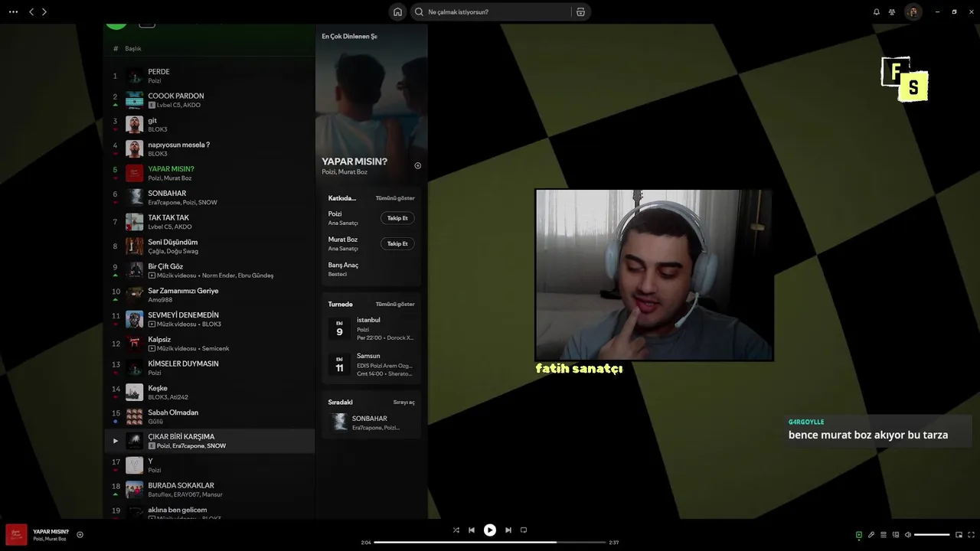
Task: Open the Browse icon in search bar
Action: pyautogui.click(x=580, y=11)
